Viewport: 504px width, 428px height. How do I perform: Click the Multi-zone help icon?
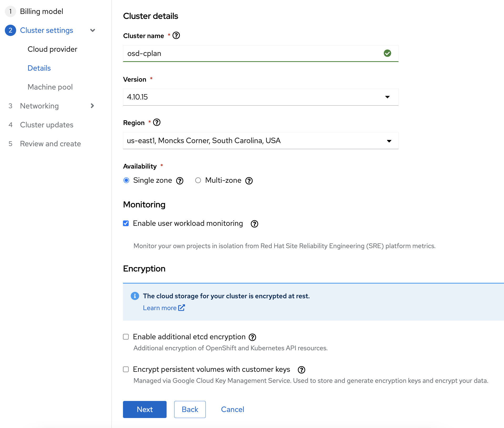(x=249, y=181)
